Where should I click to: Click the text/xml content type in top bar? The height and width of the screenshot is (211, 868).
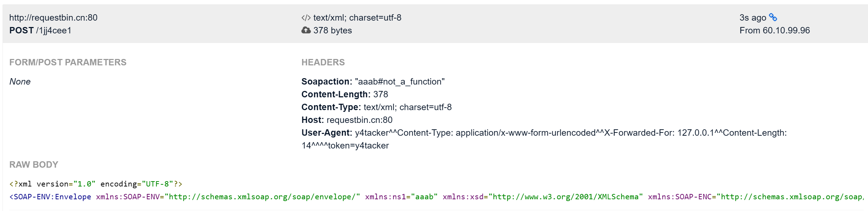click(357, 18)
